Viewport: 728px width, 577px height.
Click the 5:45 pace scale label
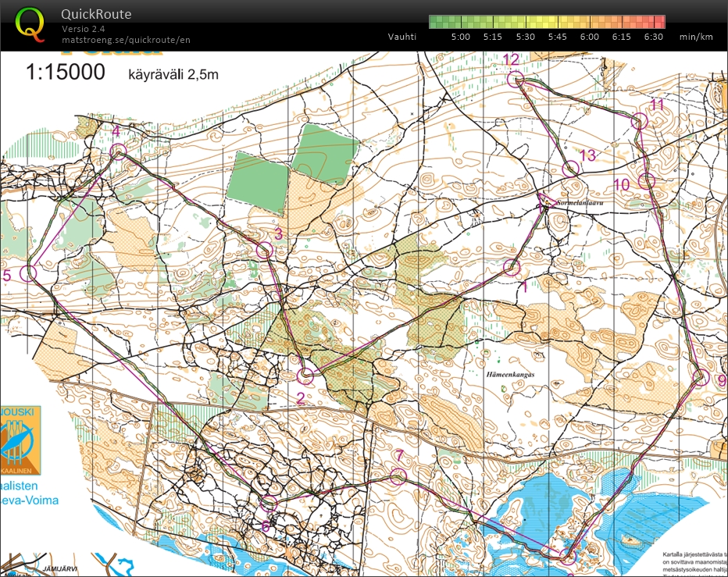point(557,37)
